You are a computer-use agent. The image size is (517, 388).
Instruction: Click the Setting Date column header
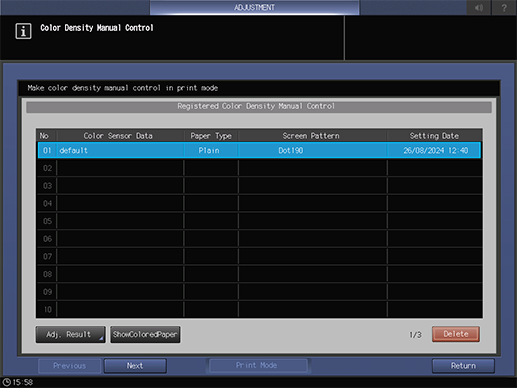[x=434, y=136]
